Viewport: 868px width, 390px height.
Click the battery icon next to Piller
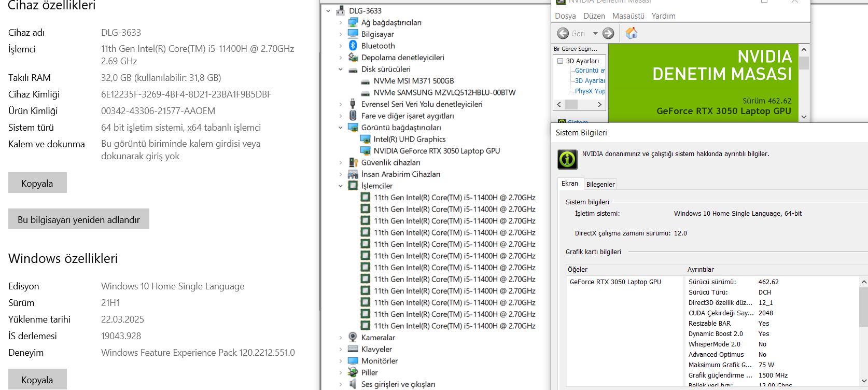click(x=353, y=372)
